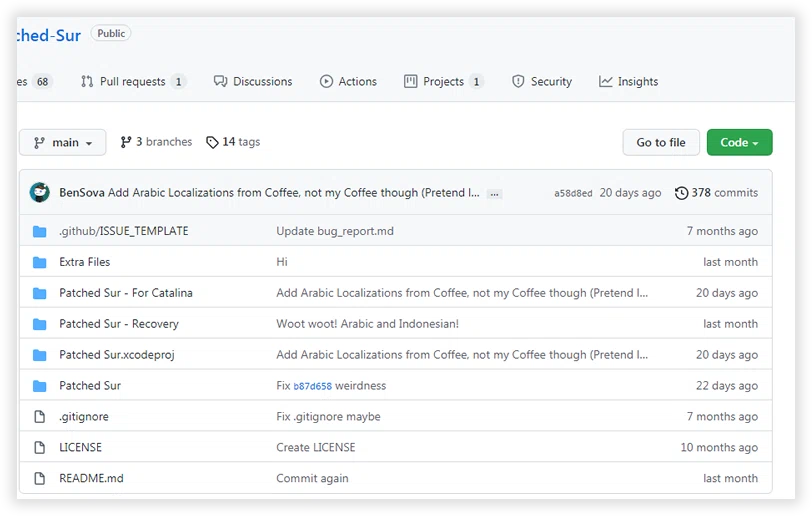Click the Discussions speech bubble icon
The image size is (812, 516).
pos(221,81)
